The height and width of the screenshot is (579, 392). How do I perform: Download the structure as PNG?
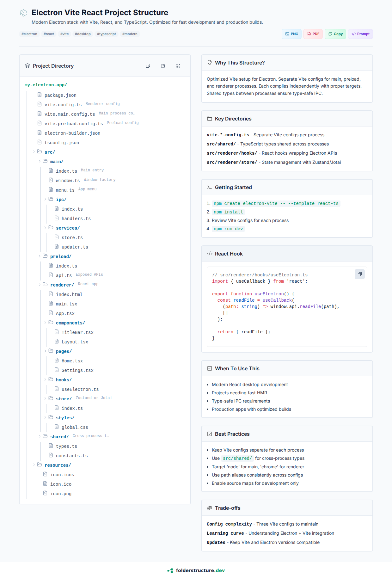click(291, 34)
